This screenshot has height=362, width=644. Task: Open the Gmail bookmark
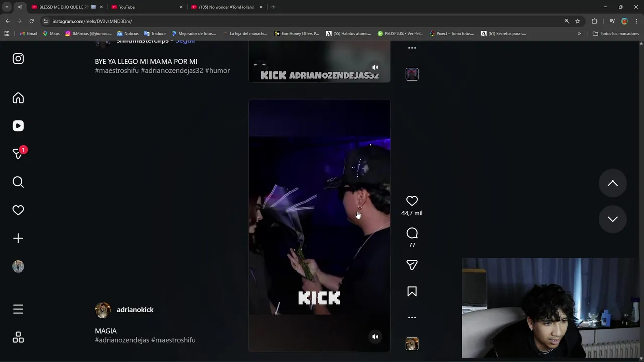pyautogui.click(x=28, y=34)
